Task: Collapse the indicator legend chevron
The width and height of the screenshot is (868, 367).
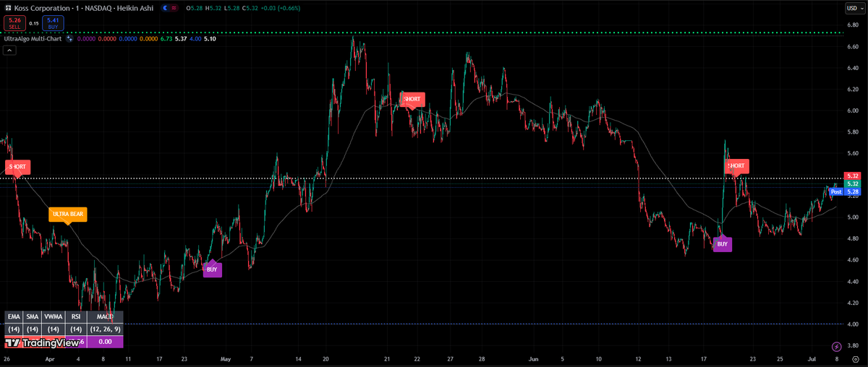Action: pos(9,50)
